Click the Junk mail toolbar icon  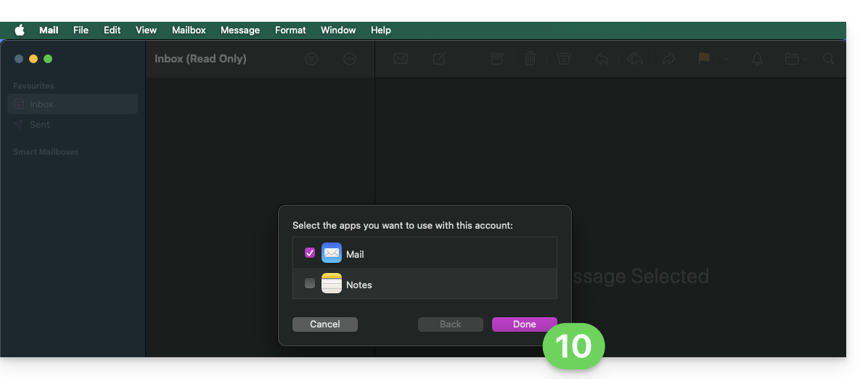563,59
